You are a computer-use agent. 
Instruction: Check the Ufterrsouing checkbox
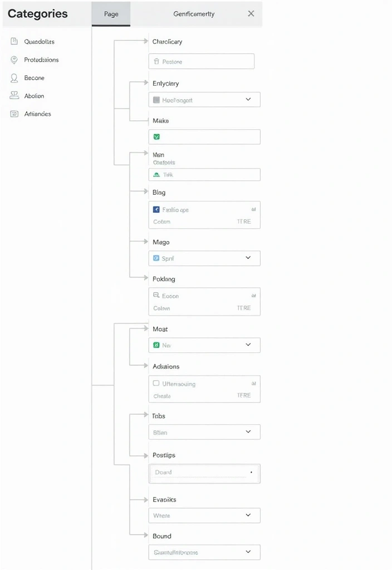(156, 384)
